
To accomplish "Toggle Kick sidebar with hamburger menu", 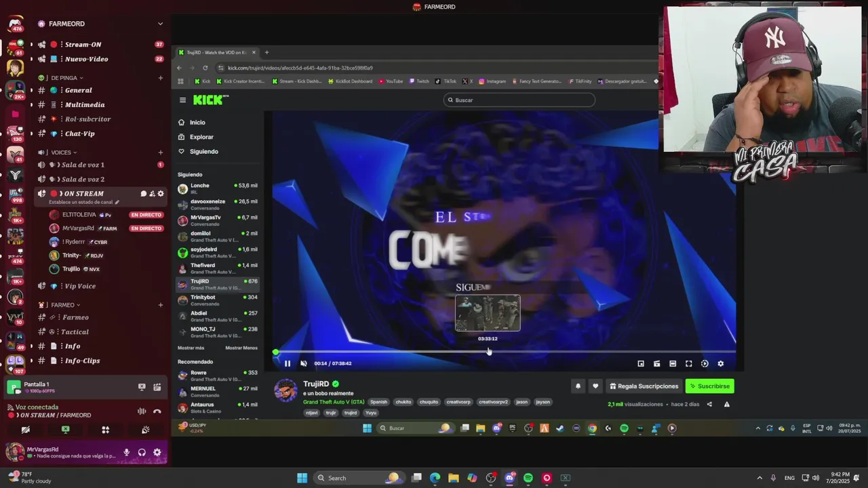I will point(182,100).
